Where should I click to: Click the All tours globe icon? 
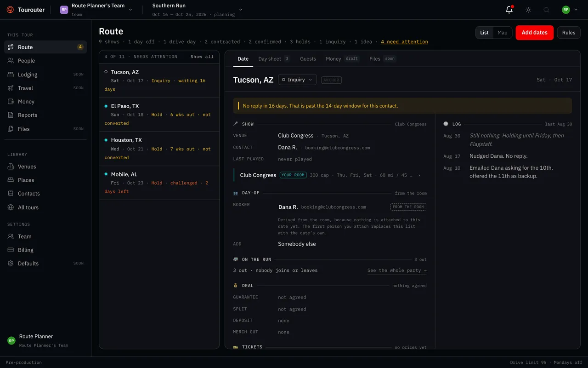[11, 207]
